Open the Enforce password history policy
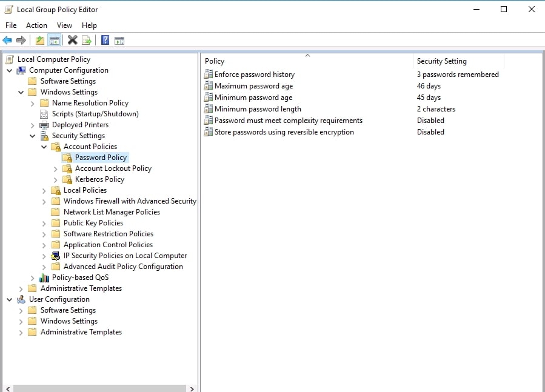Viewport: 545px width, 392px height. (255, 74)
